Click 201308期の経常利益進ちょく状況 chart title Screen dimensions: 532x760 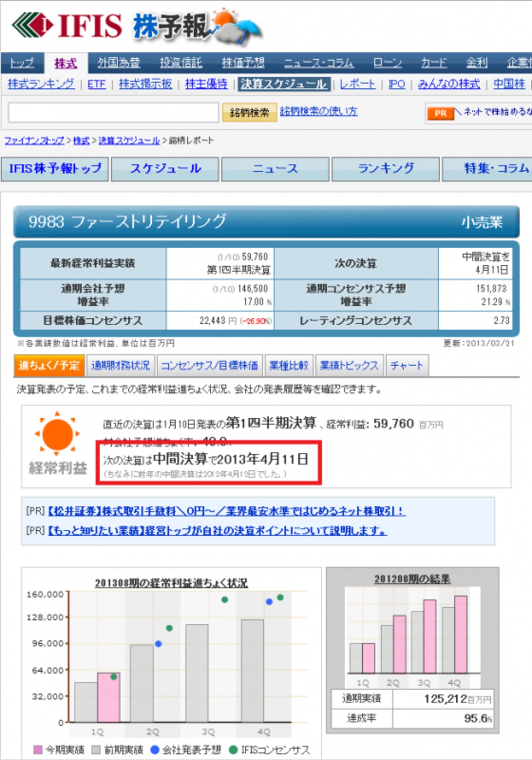pyautogui.click(x=171, y=583)
